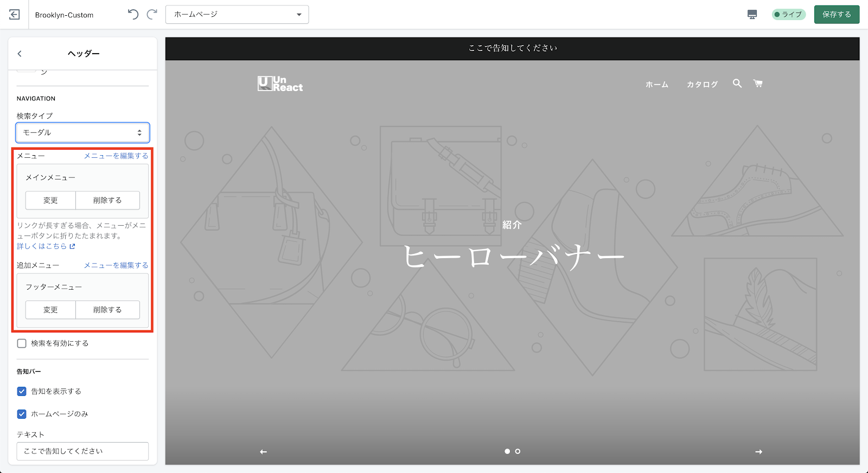Open the ホームページ page selector dropdown

pyautogui.click(x=237, y=15)
